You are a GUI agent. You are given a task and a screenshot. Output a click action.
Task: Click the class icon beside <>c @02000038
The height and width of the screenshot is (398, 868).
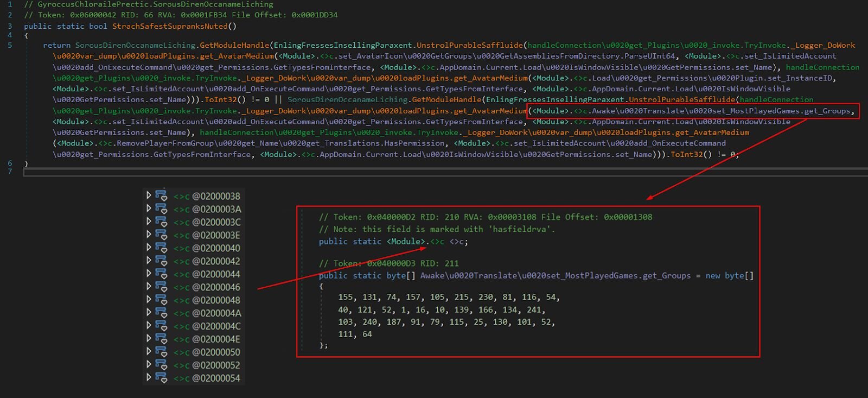click(161, 195)
